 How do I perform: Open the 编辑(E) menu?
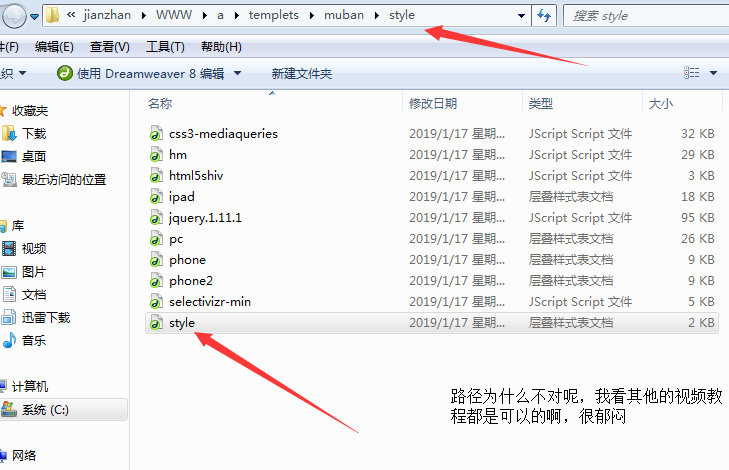click(x=54, y=47)
